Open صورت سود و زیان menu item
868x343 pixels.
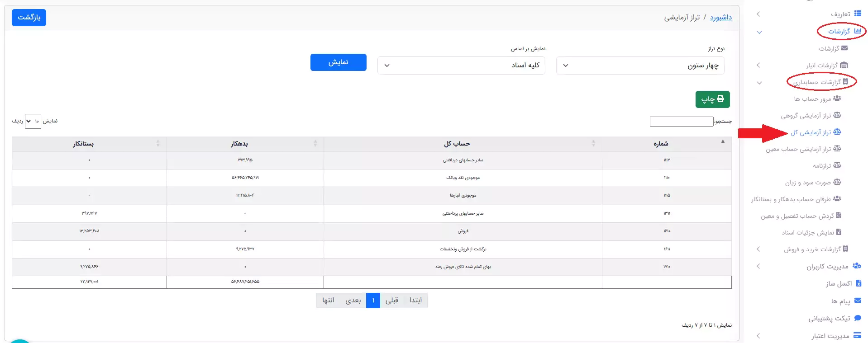click(x=808, y=183)
